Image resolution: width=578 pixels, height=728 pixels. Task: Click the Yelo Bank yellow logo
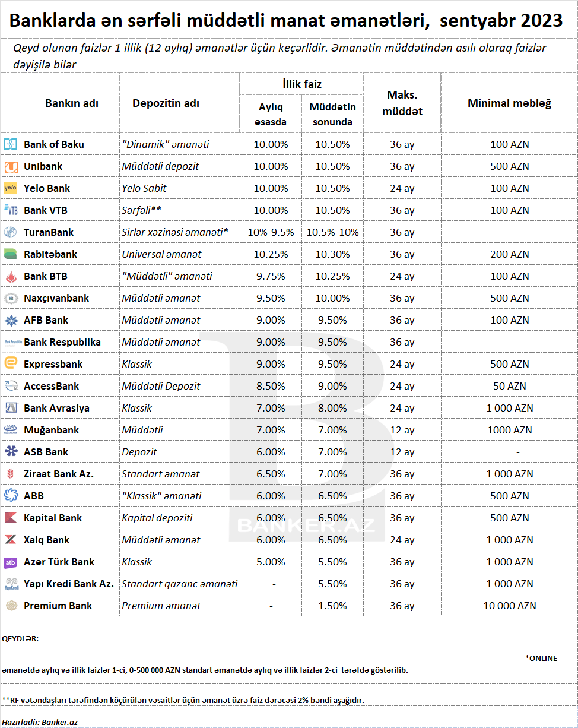pos(11,188)
